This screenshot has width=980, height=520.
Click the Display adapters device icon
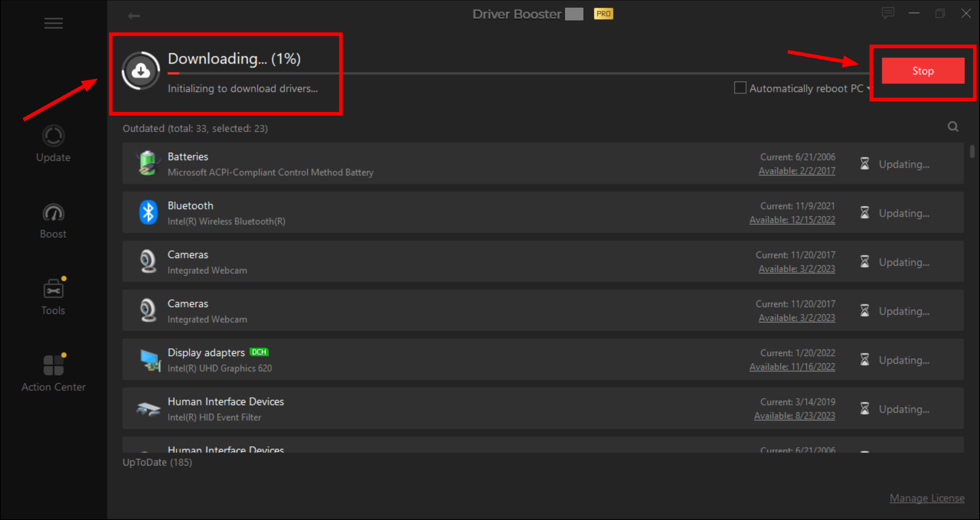pos(150,360)
